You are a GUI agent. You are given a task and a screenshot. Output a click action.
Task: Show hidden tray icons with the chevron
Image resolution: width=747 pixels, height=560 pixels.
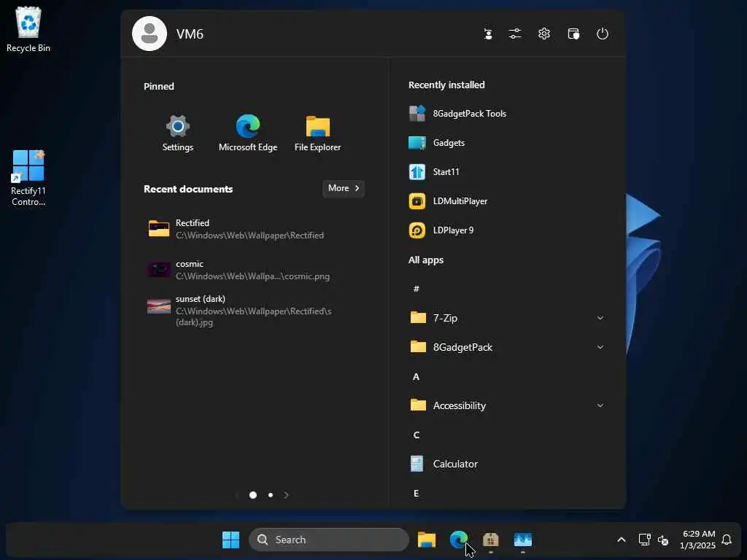point(622,540)
